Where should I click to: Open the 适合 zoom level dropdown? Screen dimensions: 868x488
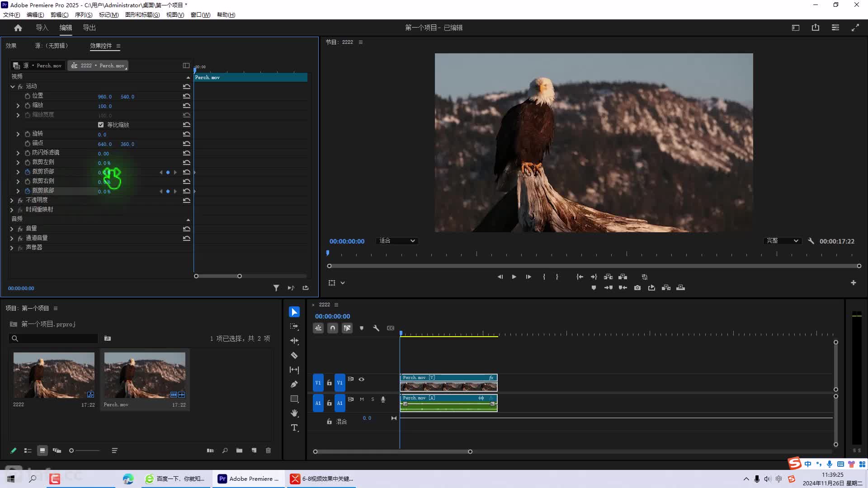pos(397,241)
